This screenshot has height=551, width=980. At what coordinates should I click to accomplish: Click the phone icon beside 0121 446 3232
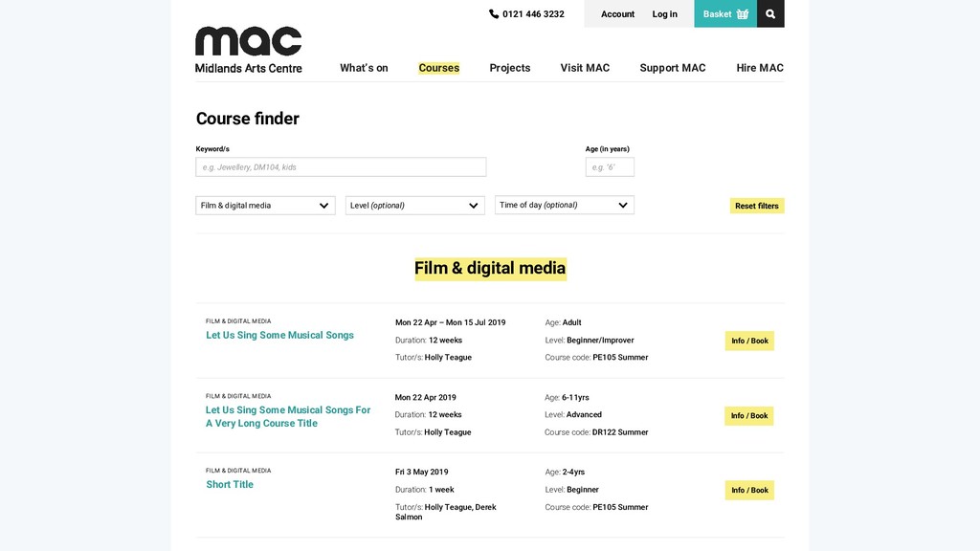pyautogui.click(x=494, y=13)
